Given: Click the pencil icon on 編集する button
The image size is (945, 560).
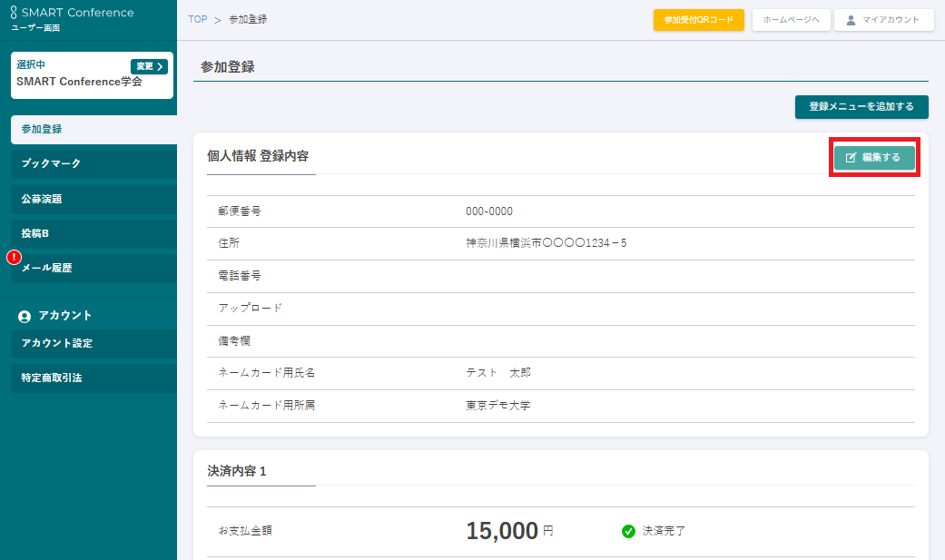Looking at the screenshot, I should coord(851,158).
